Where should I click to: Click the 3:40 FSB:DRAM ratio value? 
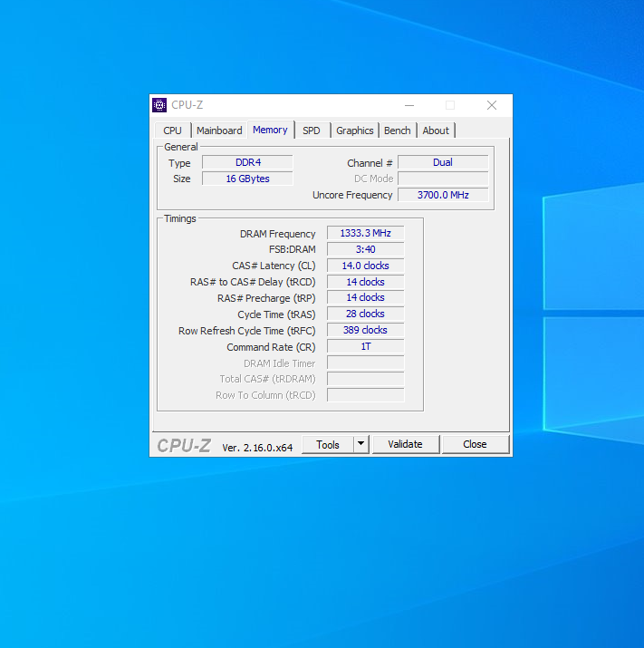366,249
